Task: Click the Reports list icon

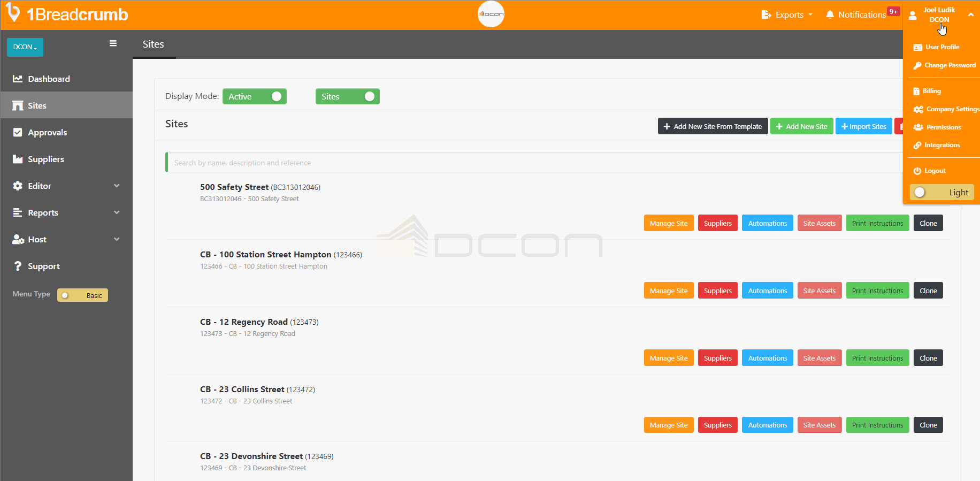Action: coord(18,212)
